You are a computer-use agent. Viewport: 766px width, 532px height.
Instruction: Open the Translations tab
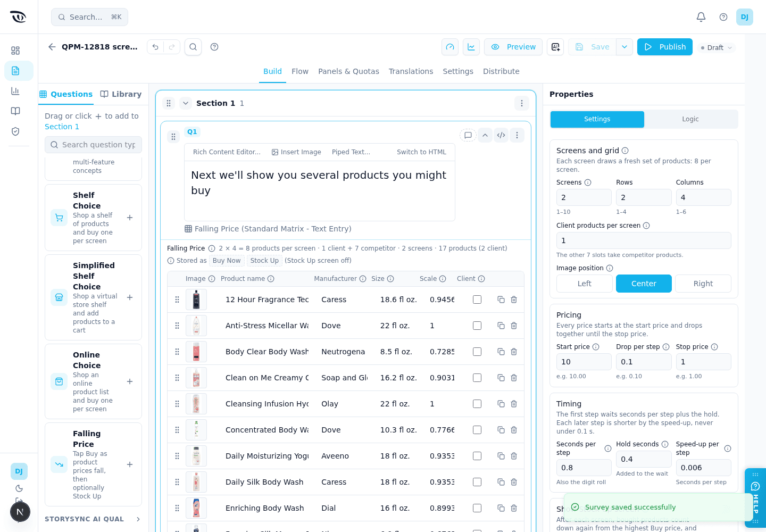[411, 71]
